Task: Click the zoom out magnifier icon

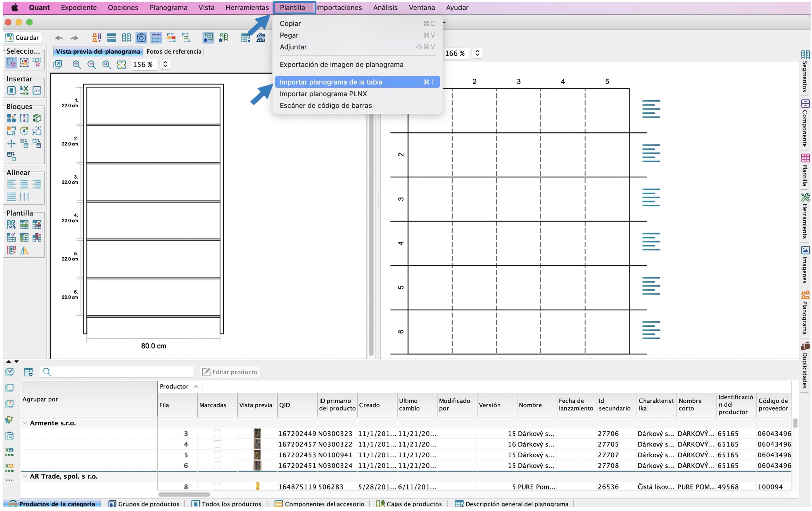Action: pyautogui.click(x=91, y=65)
